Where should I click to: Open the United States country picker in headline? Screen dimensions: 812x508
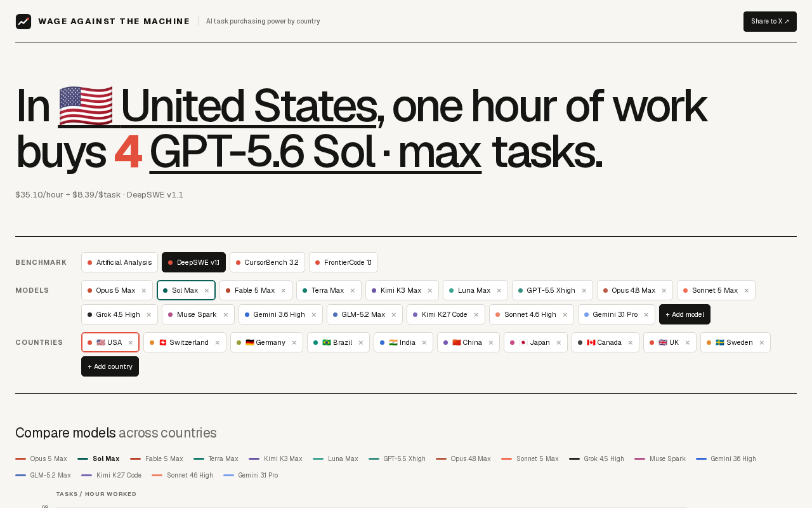pos(217,106)
